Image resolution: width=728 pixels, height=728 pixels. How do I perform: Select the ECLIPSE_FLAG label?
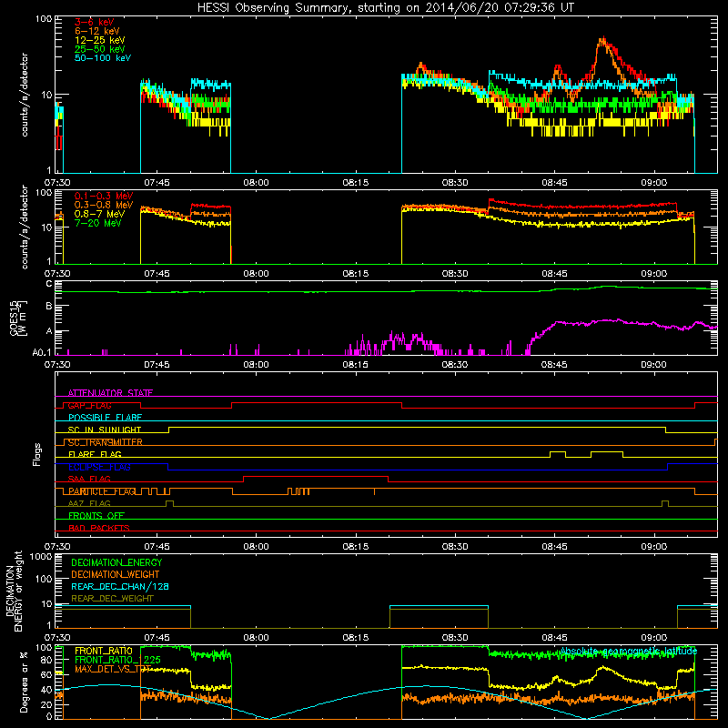[99, 467]
